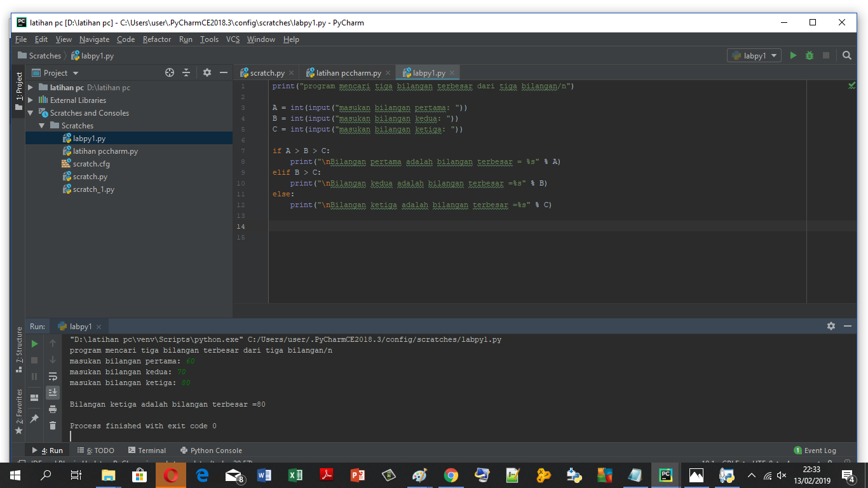The image size is (868, 488).
Task: Open the TODO tool window
Action: click(x=96, y=451)
